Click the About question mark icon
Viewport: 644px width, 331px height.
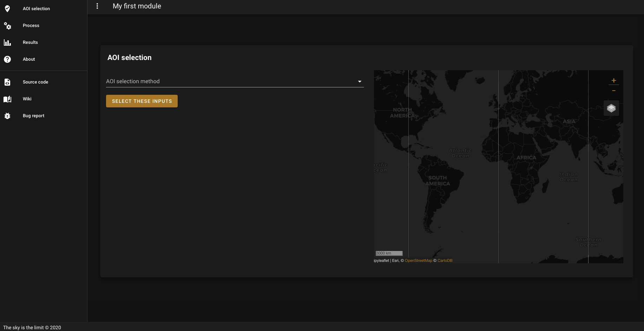[7, 59]
